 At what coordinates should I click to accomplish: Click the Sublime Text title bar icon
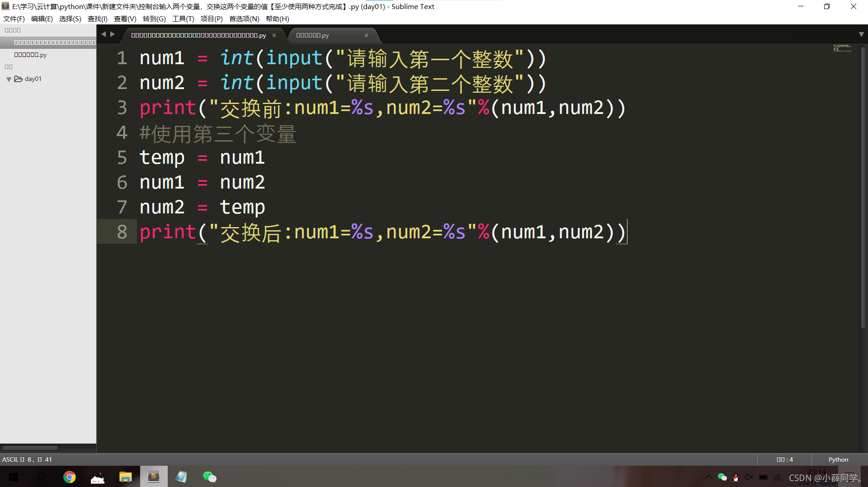click(x=5, y=6)
